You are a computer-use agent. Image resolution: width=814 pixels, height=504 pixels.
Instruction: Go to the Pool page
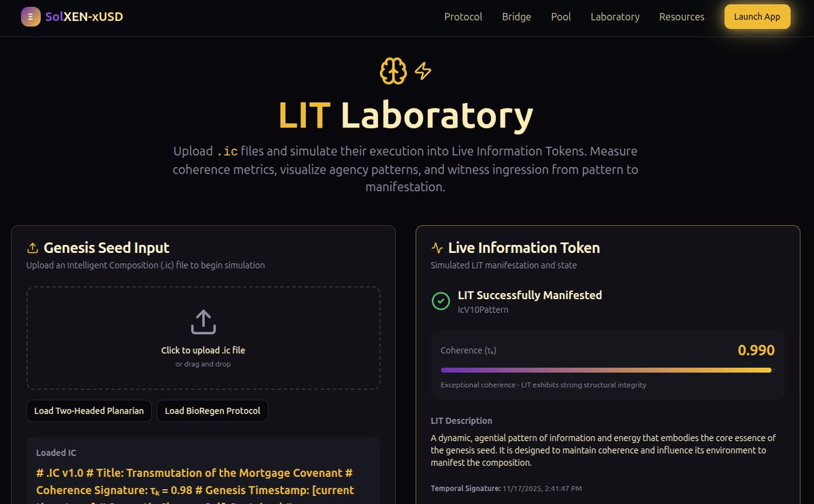tap(561, 17)
